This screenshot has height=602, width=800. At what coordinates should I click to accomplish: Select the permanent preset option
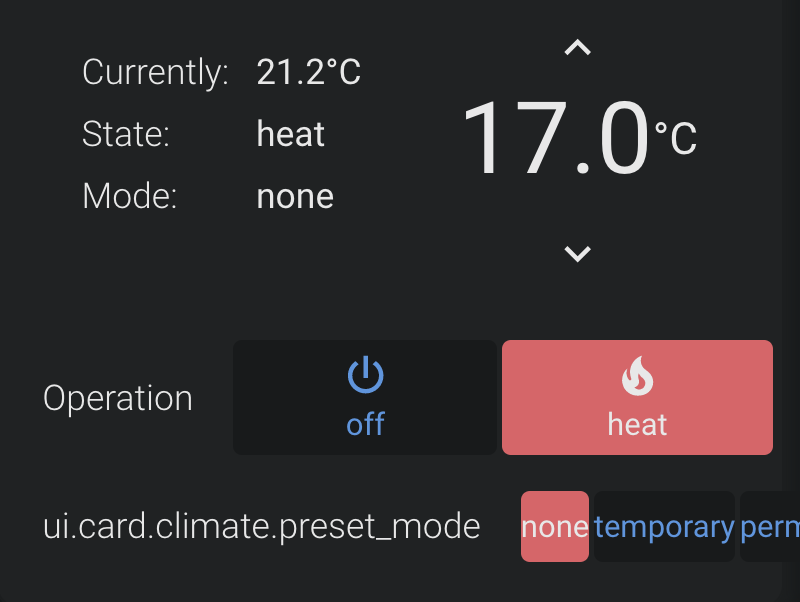click(x=770, y=526)
